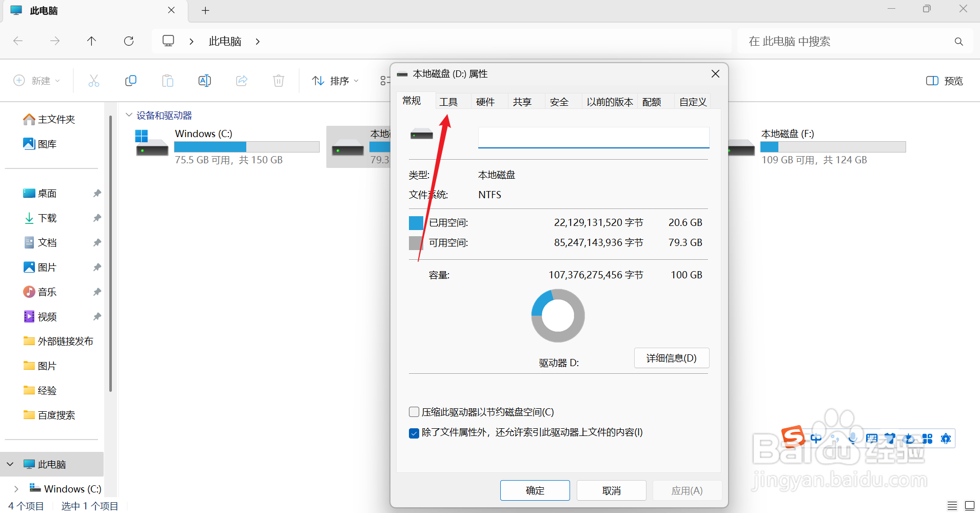Open the 新建 dropdown menu
Screen dimensions: 980x513
point(36,81)
